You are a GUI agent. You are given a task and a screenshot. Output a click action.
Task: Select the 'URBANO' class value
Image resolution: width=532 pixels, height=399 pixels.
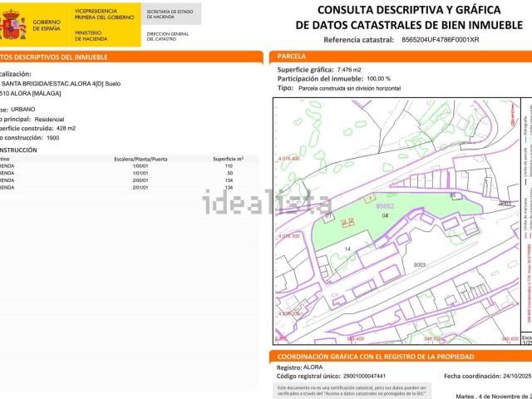pyautogui.click(x=22, y=109)
